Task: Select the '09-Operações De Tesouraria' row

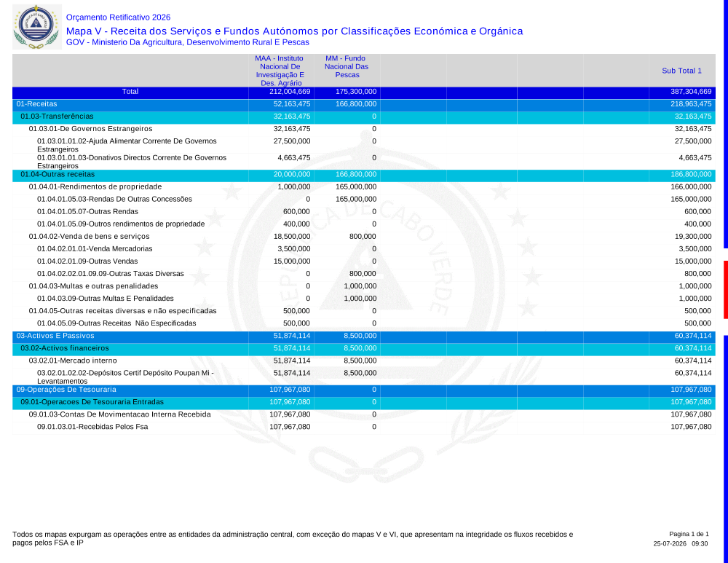Action: 363,390
